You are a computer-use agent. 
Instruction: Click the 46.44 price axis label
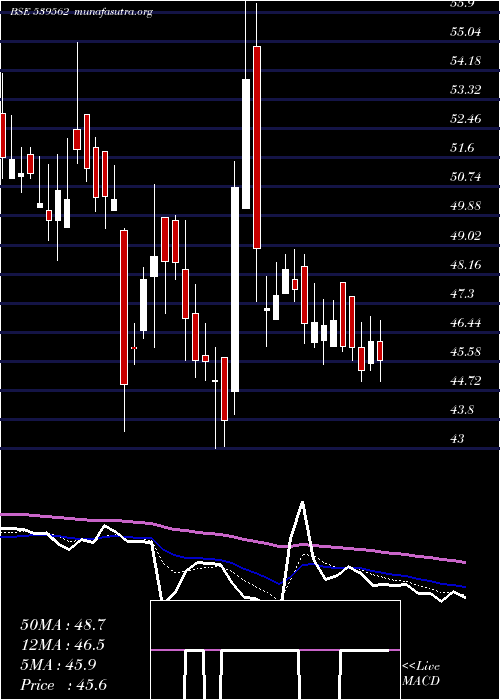[466, 322]
